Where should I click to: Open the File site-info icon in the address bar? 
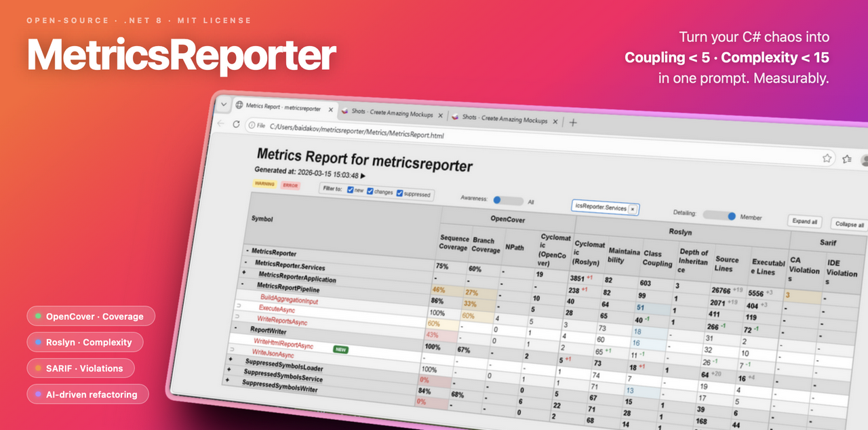[x=252, y=125]
